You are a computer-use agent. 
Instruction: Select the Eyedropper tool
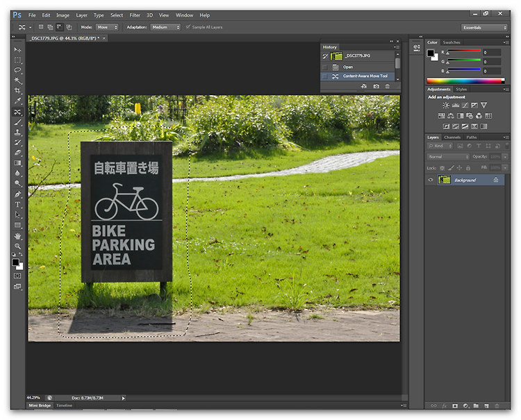click(x=17, y=101)
